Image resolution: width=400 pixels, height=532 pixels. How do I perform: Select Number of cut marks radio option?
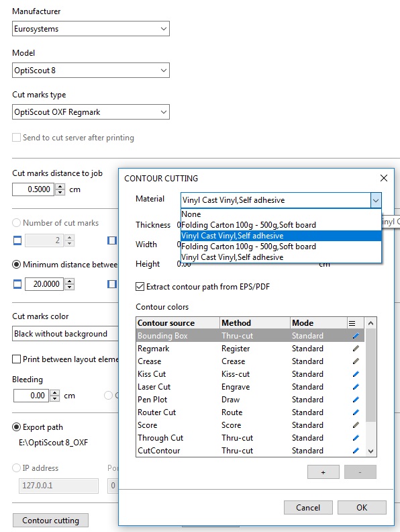[16, 223]
